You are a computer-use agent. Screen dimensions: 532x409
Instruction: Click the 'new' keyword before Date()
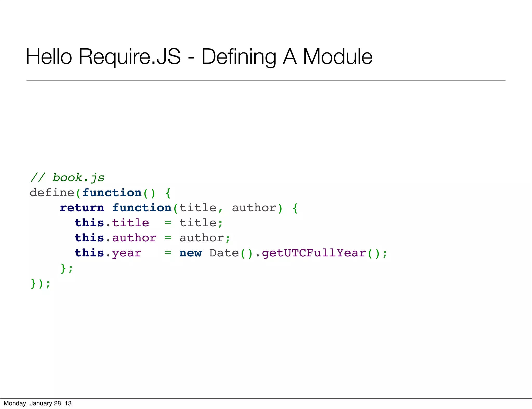pos(191,253)
